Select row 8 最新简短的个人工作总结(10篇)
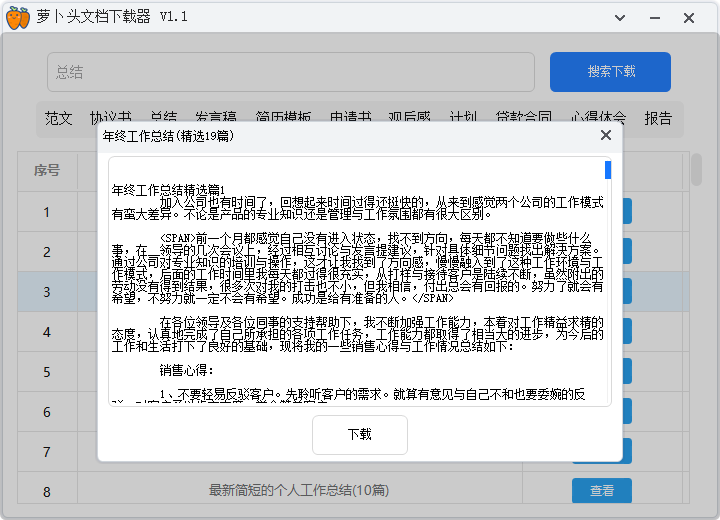The image size is (720, 520). [298, 491]
